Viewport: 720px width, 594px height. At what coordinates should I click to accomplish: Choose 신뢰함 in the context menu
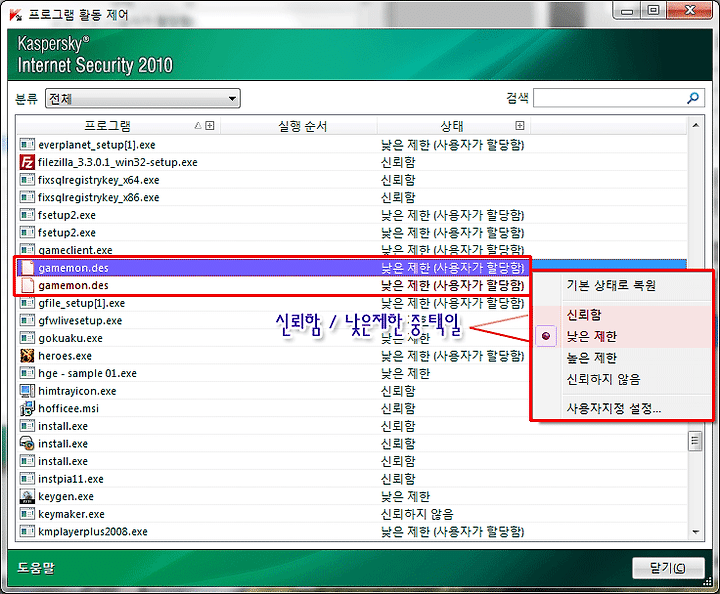(584, 315)
